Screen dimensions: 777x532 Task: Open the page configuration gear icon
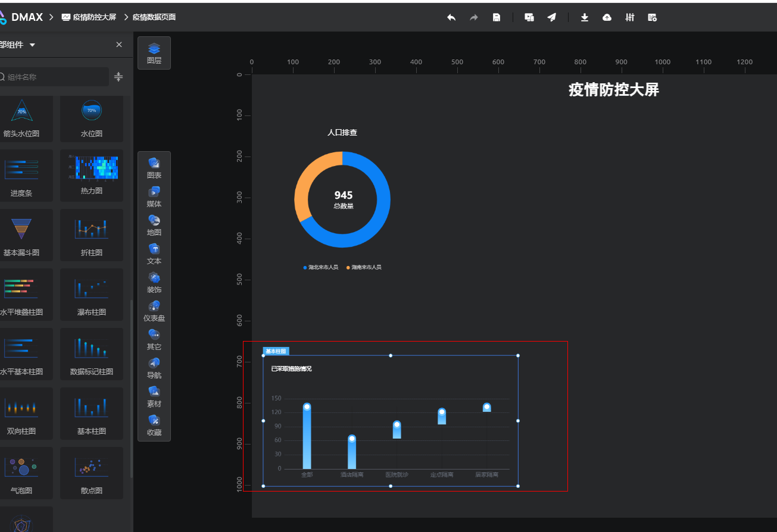tap(653, 17)
